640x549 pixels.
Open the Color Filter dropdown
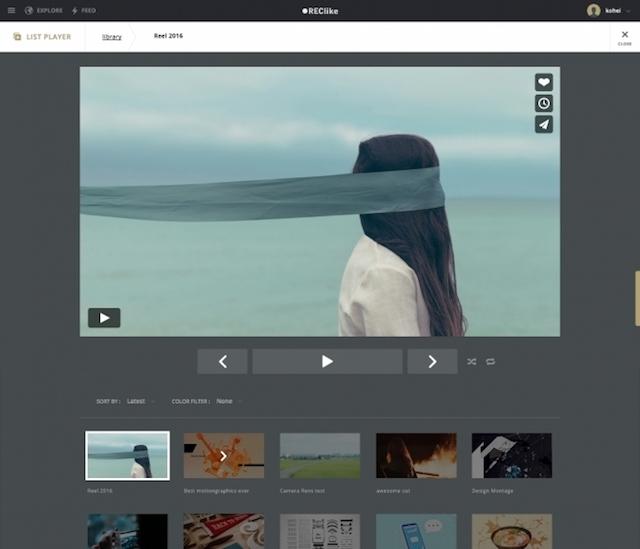[226, 401]
